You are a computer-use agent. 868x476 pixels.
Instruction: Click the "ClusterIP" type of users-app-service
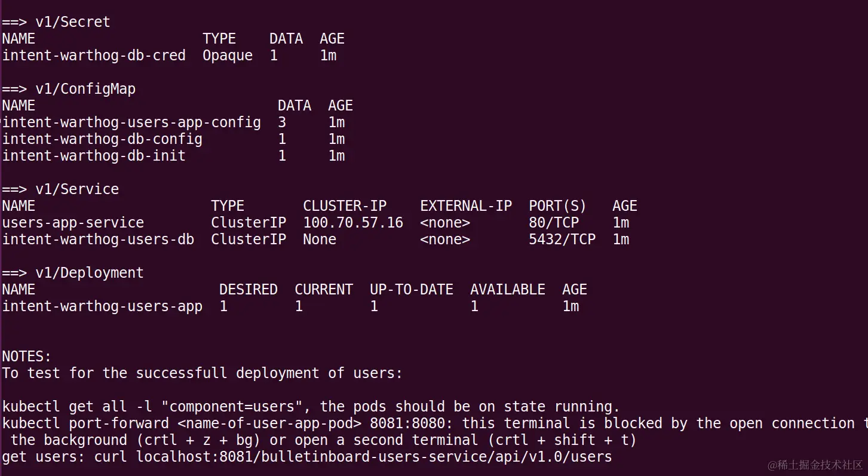pyautogui.click(x=249, y=223)
